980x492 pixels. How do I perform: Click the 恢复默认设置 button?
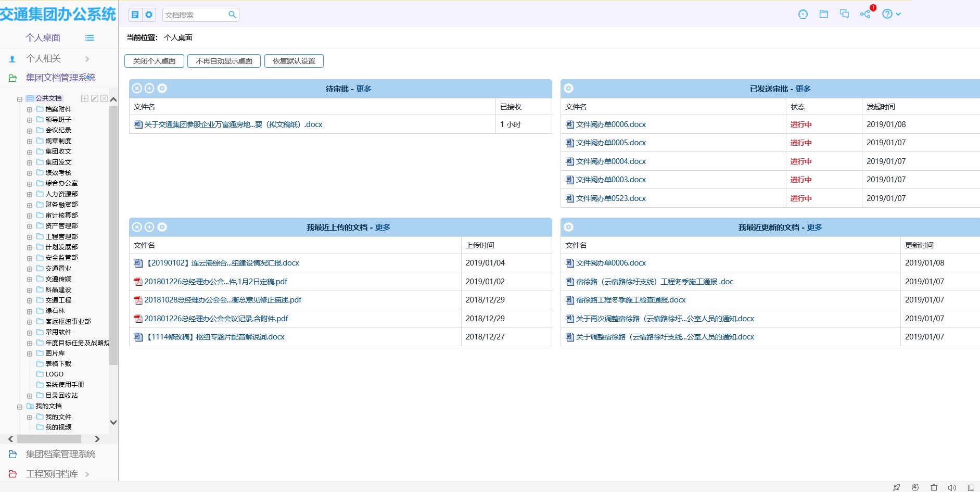click(294, 61)
